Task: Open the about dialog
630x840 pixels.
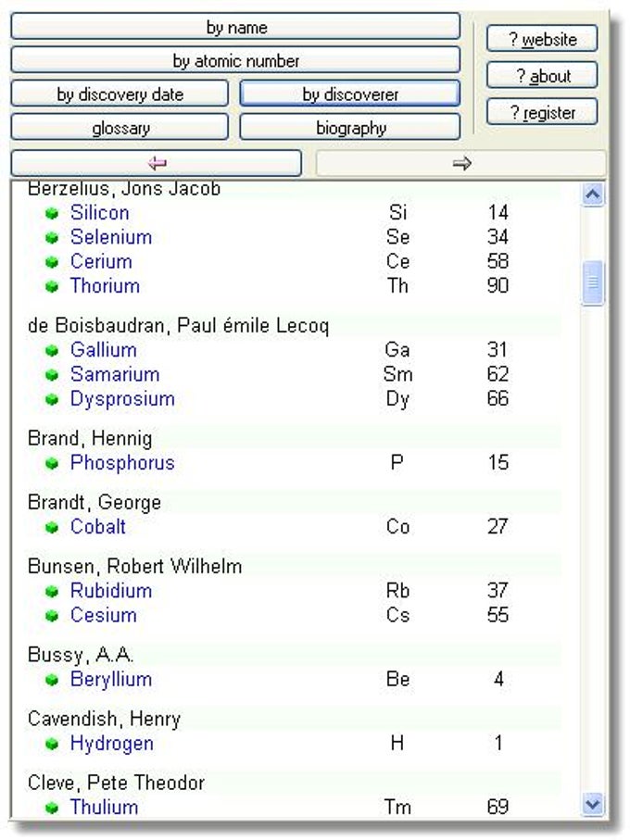Action: (x=542, y=75)
